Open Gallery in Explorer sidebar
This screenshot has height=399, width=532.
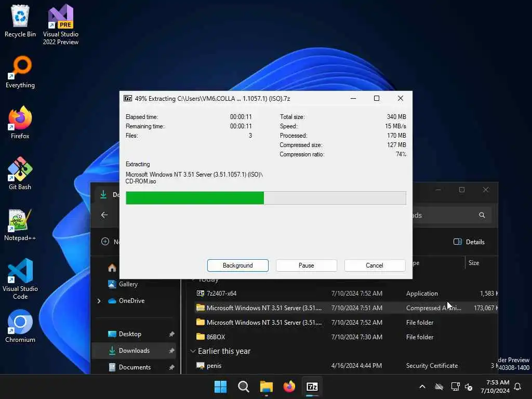[x=123, y=284]
